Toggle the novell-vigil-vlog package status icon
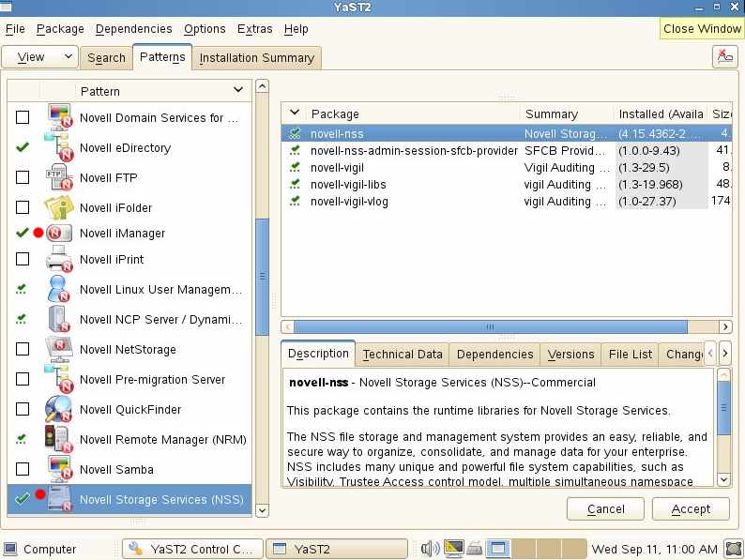745x560 pixels. tap(295, 201)
